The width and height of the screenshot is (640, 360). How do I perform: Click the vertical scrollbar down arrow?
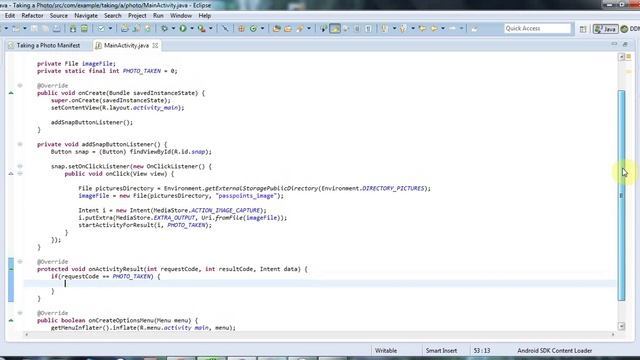[622, 326]
